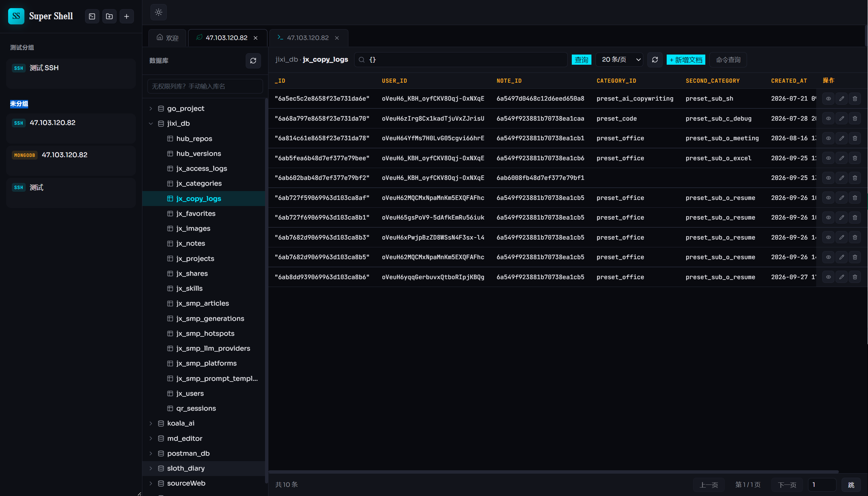
Task: Switch to the 欢迎 tab
Action: [x=167, y=38]
